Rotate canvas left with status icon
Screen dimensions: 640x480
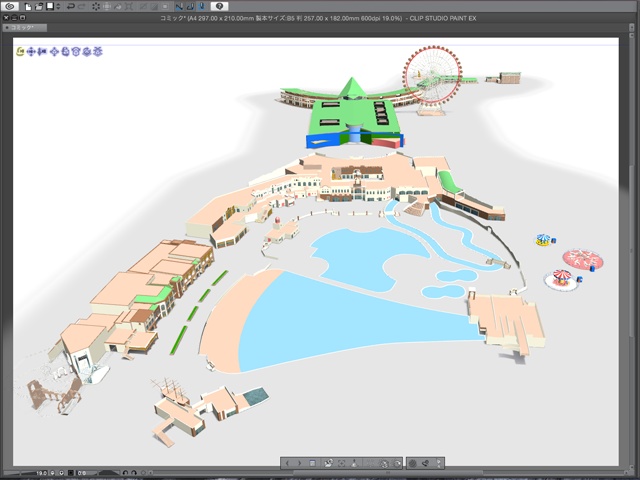coord(125,473)
